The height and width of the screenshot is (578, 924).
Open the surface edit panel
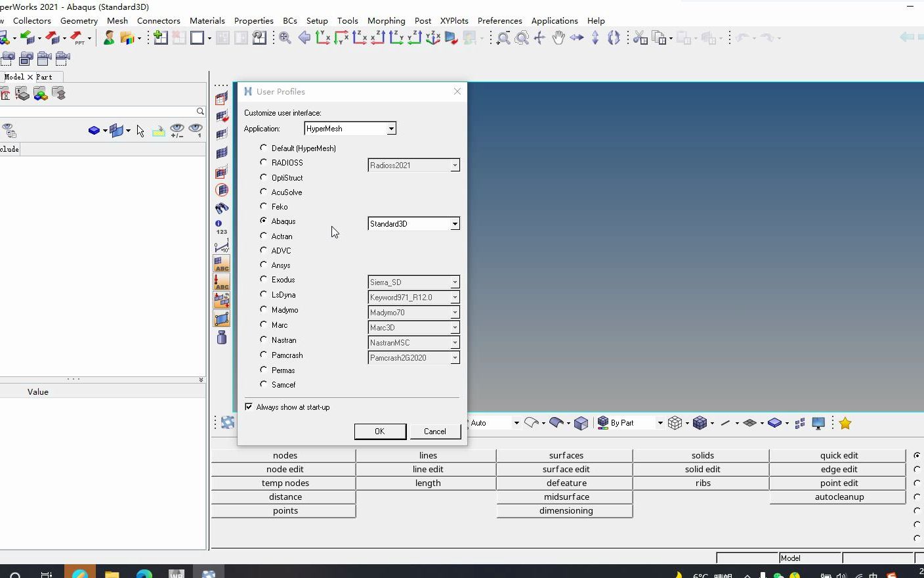click(566, 469)
